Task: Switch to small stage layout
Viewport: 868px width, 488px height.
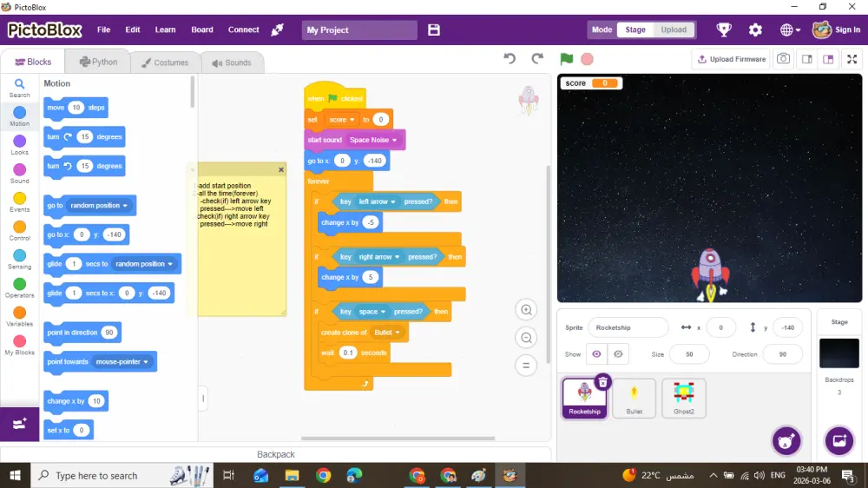Action: 806,59
